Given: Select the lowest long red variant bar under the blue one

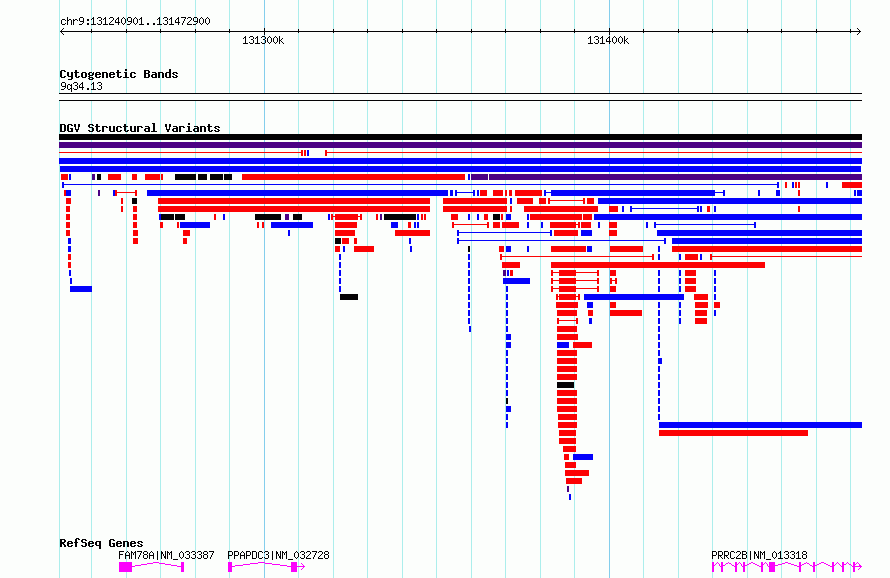Looking at the screenshot, I should coord(733,433).
